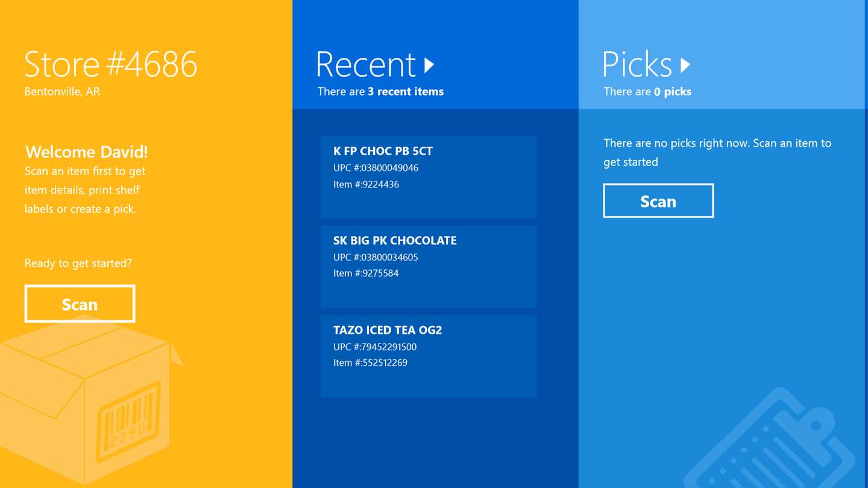Click the Bentonville, AR store location
The width and height of the screenshot is (868, 488).
point(62,92)
